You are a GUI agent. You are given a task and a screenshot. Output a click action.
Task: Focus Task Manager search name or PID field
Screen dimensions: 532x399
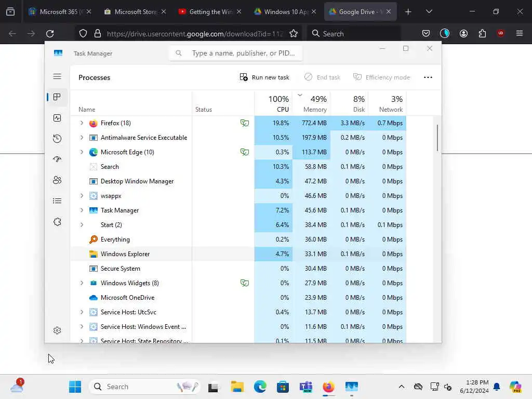coord(236,54)
